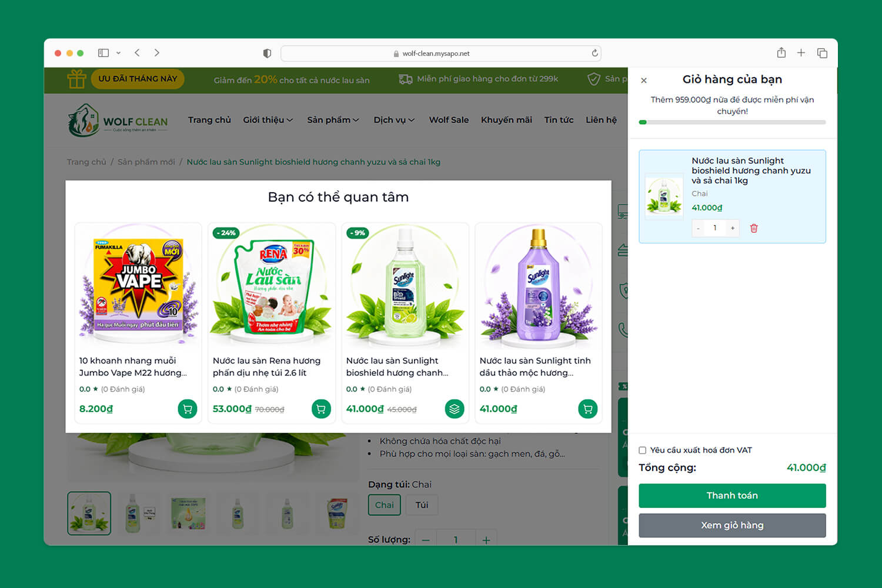
Task: Open the Tin tức page
Action: 559,120
